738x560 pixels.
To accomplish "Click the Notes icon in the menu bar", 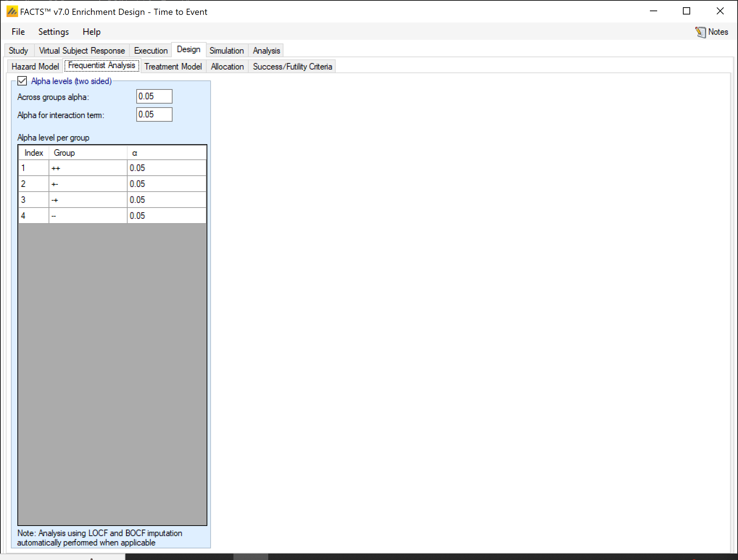I will pos(700,32).
